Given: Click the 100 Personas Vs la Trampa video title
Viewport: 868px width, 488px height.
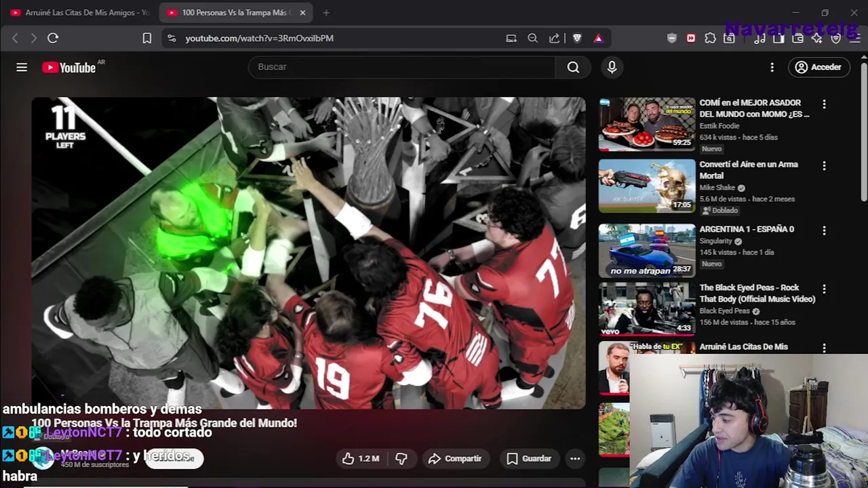Looking at the screenshot, I should tap(163, 423).
